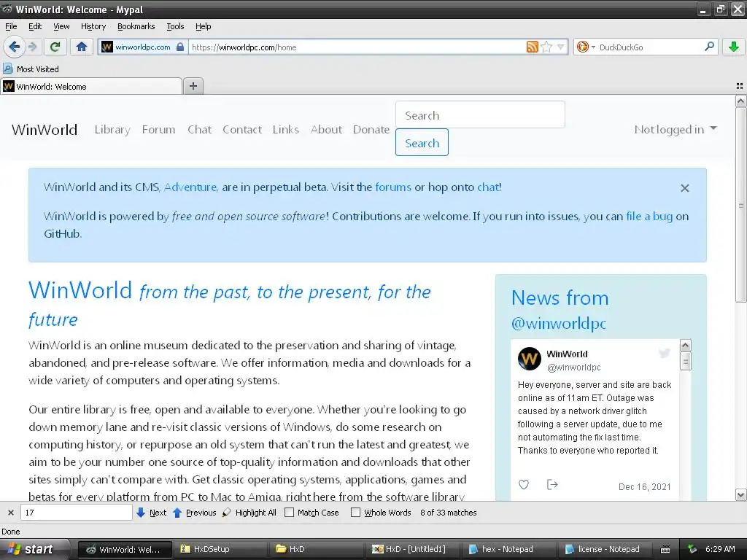Open the DuckDuckGo search engine selector
This screenshot has width=747, height=560.
pos(586,47)
